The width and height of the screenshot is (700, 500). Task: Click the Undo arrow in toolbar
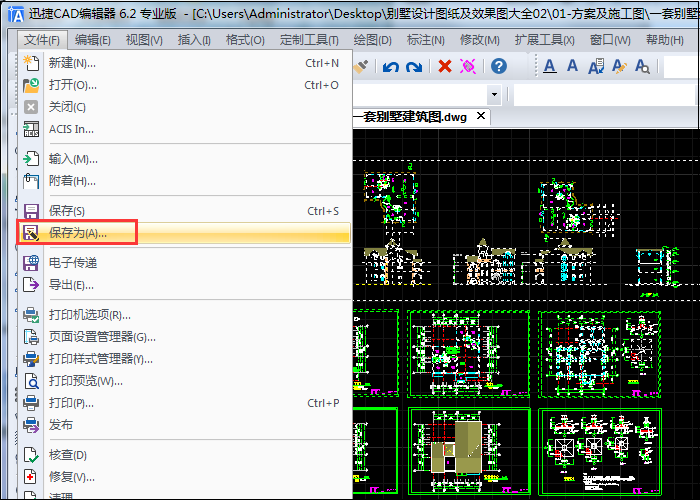tap(391, 67)
